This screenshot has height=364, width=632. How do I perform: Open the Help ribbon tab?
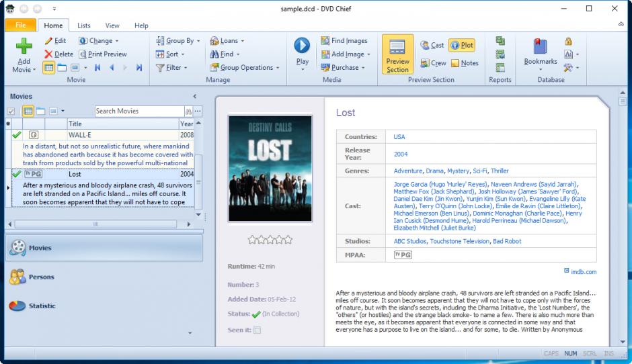[141, 26]
